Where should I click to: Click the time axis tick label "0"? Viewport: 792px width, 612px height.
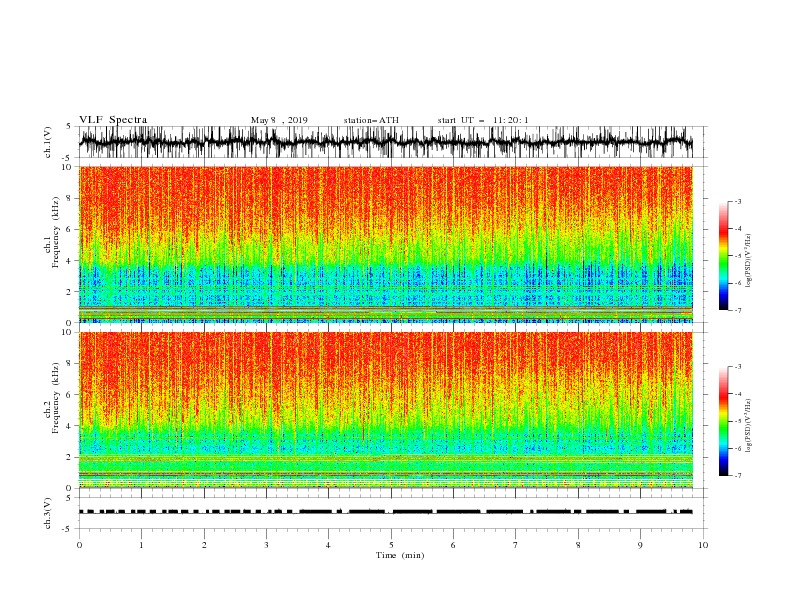tap(79, 545)
